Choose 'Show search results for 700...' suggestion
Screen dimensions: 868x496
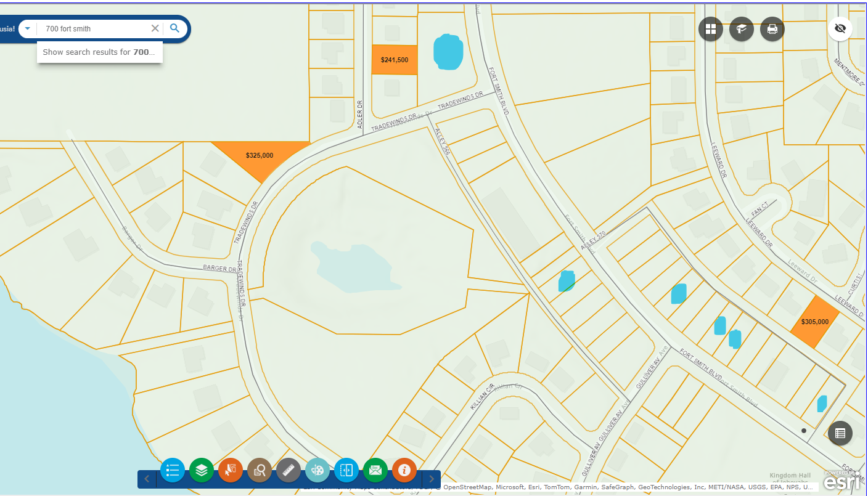point(99,52)
